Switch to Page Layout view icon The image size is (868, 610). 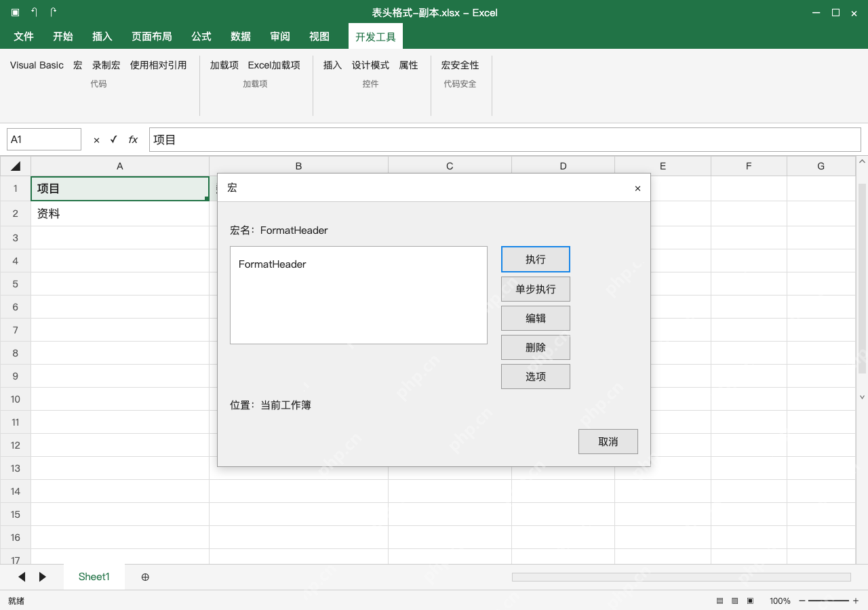735,601
